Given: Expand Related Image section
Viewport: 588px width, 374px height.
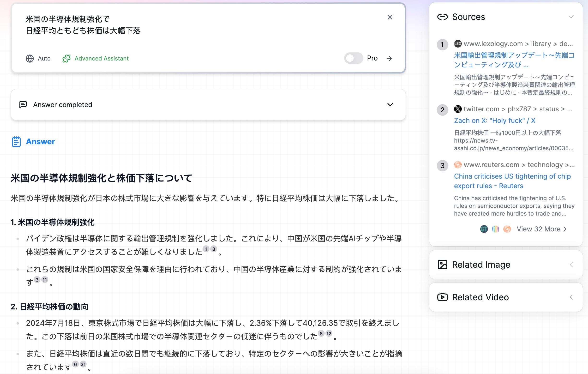Looking at the screenshot, I should pos(572,265).
